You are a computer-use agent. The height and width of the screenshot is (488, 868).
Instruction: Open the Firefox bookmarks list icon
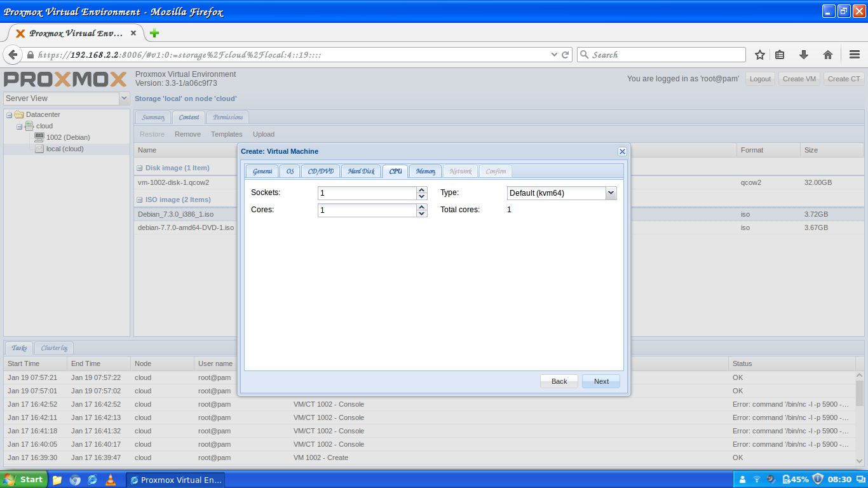pos(780,55)
